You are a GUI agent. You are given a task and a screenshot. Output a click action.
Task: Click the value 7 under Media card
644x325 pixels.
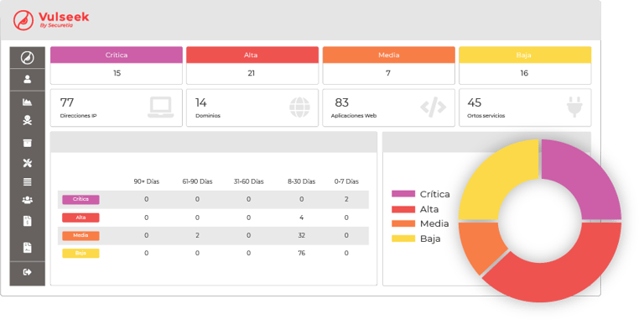tap(388, 73)
